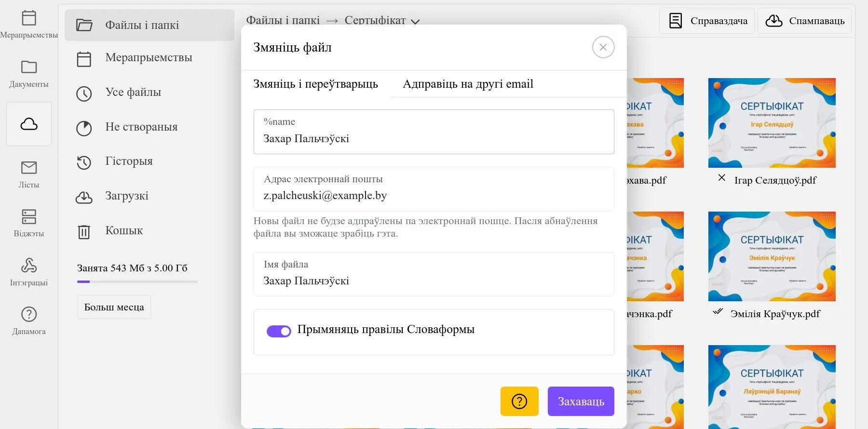Open Дапамога question mark icon
The height and width of the screenshot is (429, 868).
pyautogui.click(x=29, y=314)
